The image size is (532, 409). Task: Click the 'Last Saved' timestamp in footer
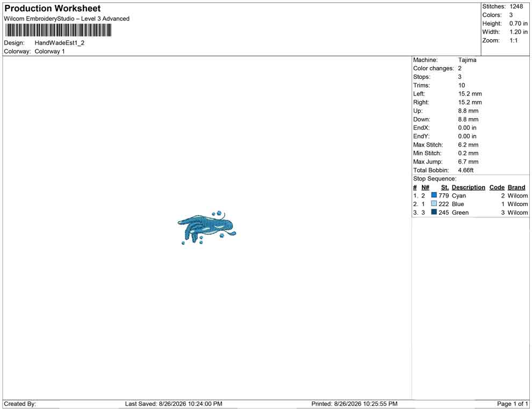(174, 404)
